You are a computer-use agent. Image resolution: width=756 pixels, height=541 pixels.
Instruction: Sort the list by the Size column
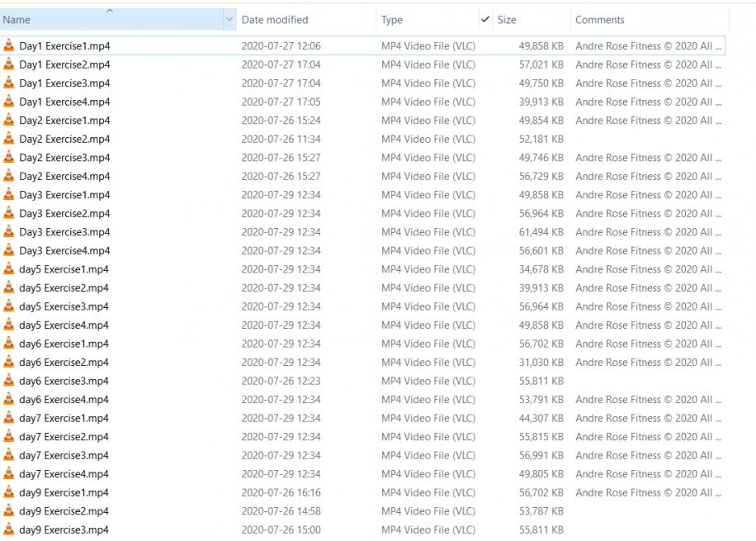(507, 20)
